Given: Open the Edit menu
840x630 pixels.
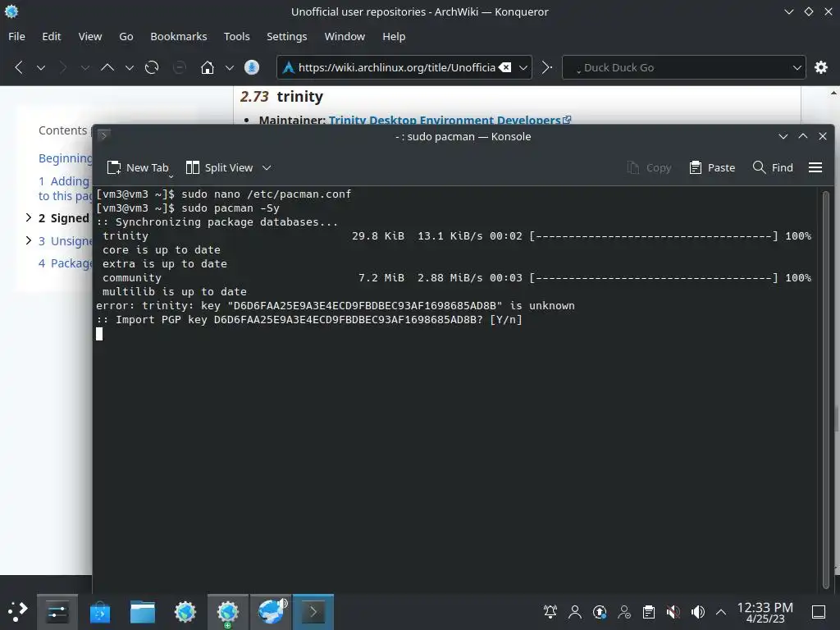Looking at the screenshot, I should [x=52, y=36].
